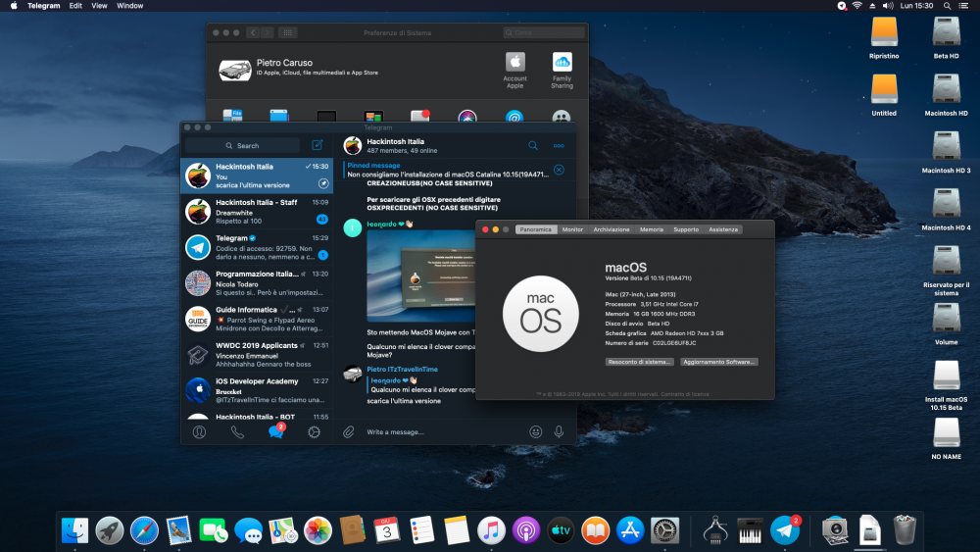Screen dimensions: 980x552
Task: Open the Telegram verified service chat
Action: (x=257, y=247)
